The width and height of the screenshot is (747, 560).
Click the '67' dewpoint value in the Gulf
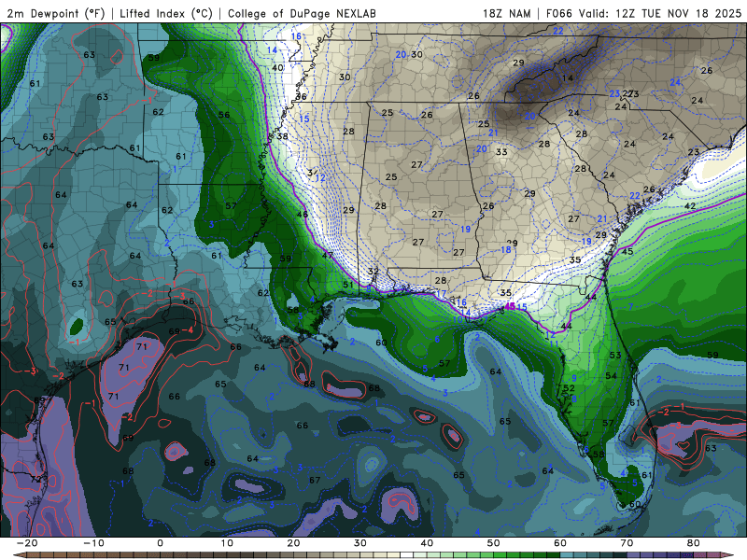(x=315, y=480)
